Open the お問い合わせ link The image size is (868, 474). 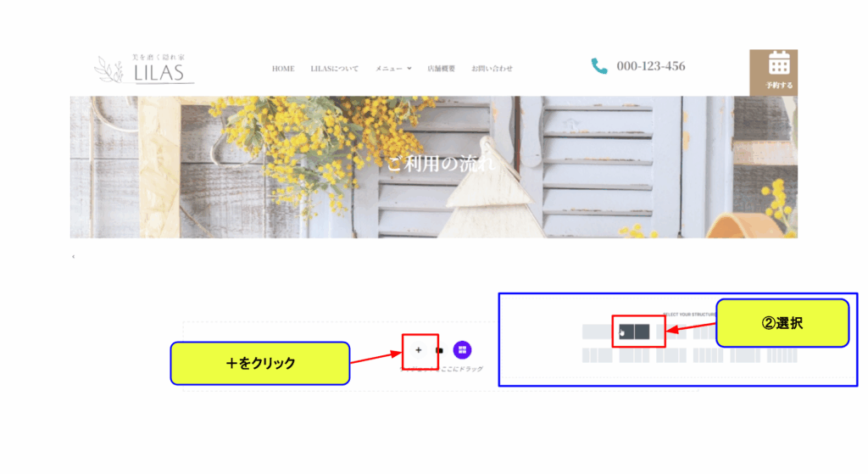(492, 69)
